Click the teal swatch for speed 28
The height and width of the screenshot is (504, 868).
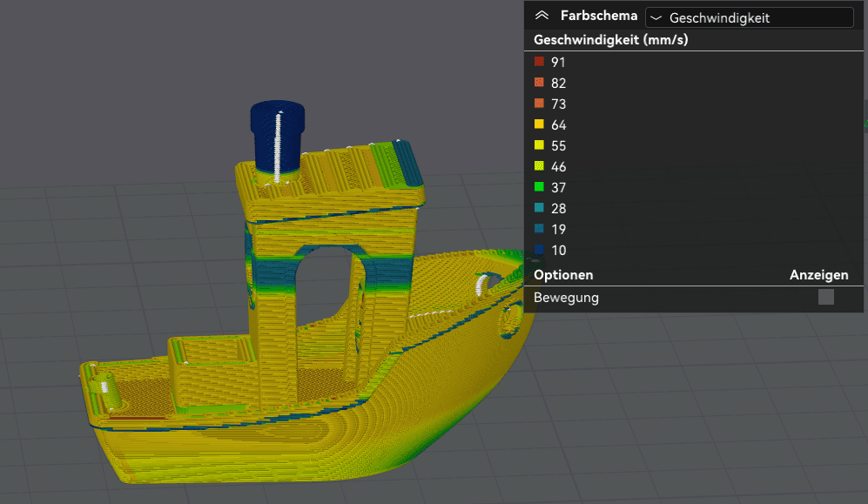539,207
